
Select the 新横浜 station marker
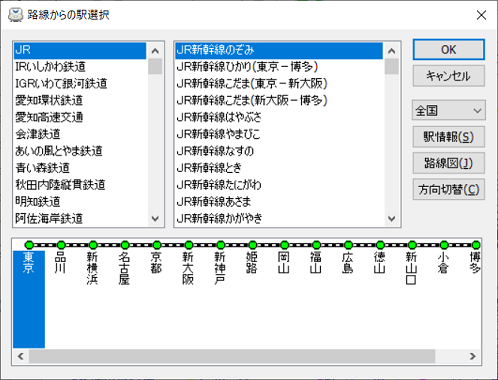[93, 245]
